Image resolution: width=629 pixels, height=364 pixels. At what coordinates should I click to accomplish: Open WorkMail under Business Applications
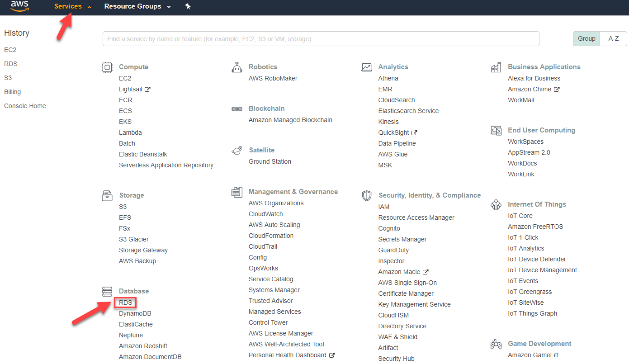(521, 100)
